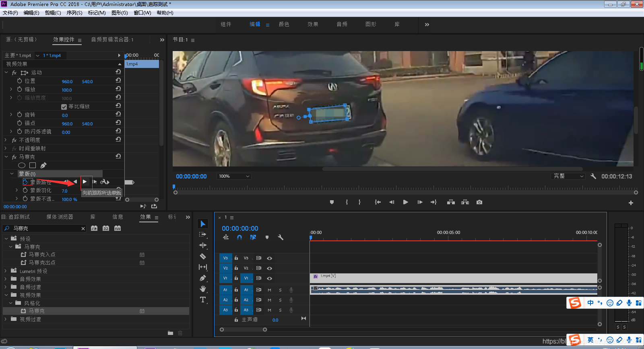The height and width of the screenshot is (349, 644).
Task: Open the playback resolution (完整) dropdown
Action: click(x=568, y=176)
